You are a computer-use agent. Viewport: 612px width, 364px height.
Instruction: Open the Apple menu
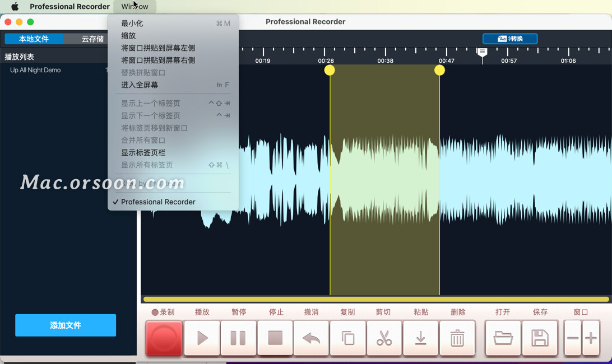point(15,6)
